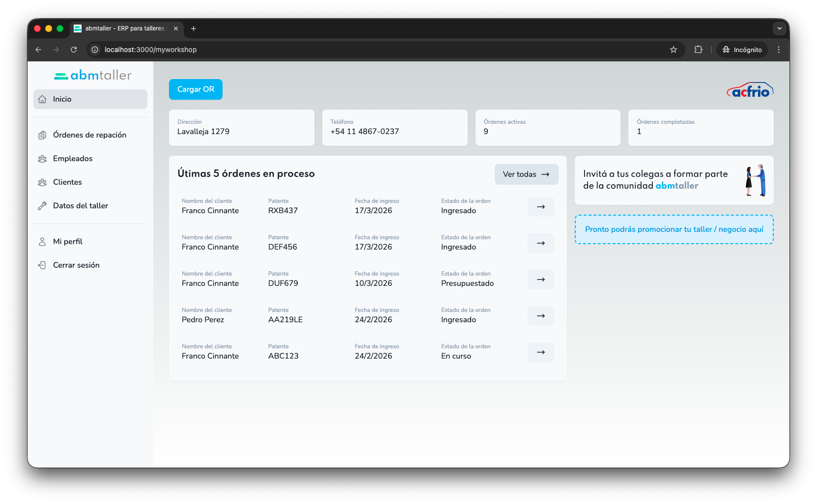Click the Órdenes de repación clipboard icon
This screenshot has height=504, width=817.
(42, 135)
